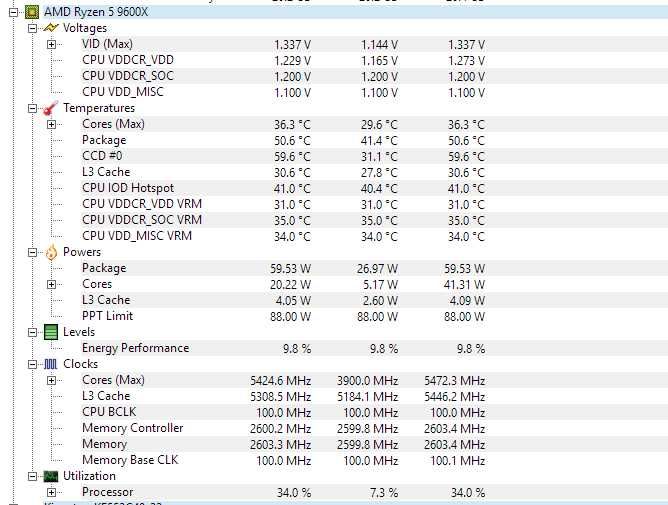Collapse the Utilization section
The height and width of the screenshot is (505, 668).
[32, 476]
